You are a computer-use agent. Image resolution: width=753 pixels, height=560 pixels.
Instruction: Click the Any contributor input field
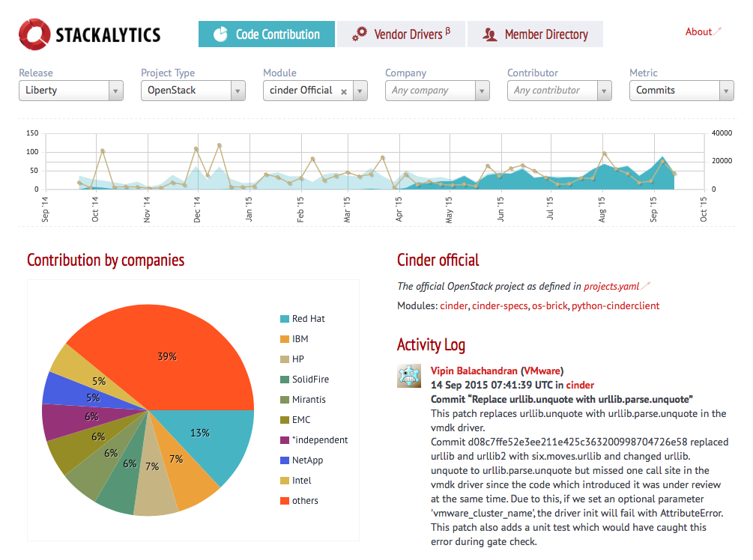click(554, 91)
